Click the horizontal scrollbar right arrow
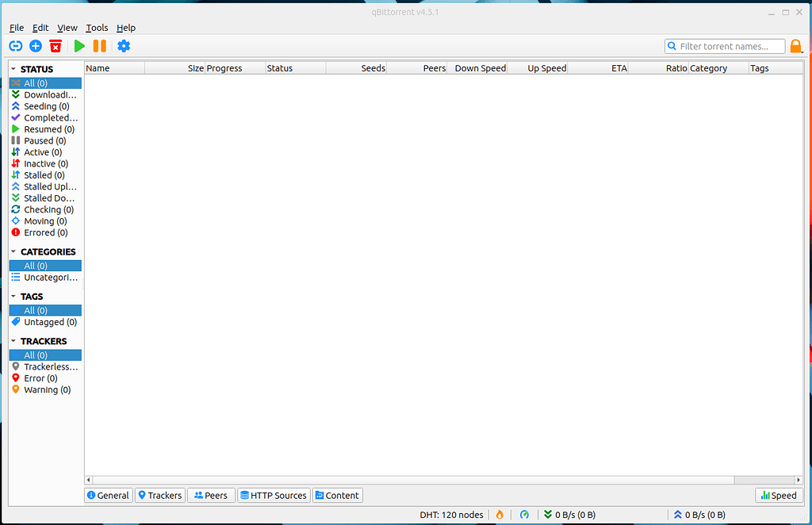Viewport: 812px width, 525px height. pos(798,480)
